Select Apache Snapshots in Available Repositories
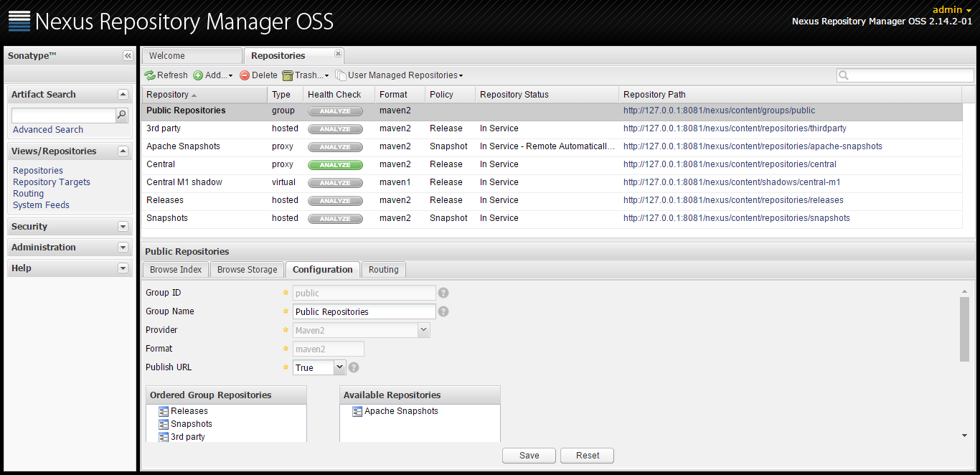Image resolution: width=980 pixels, height=475 pixels. pyautogui.click(x=401, y=411)
